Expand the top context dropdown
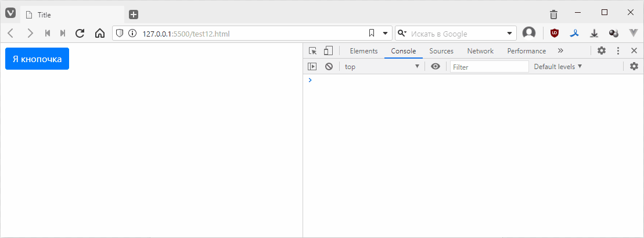This screenshot has height=238, width=644. (382, 67)
